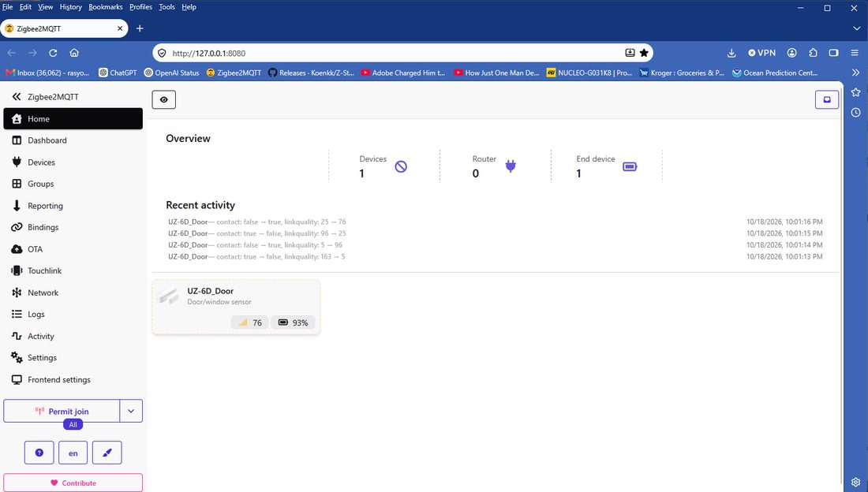View the Network map page
The width and height of the screenshot is (868, 492).
(73, 293)
